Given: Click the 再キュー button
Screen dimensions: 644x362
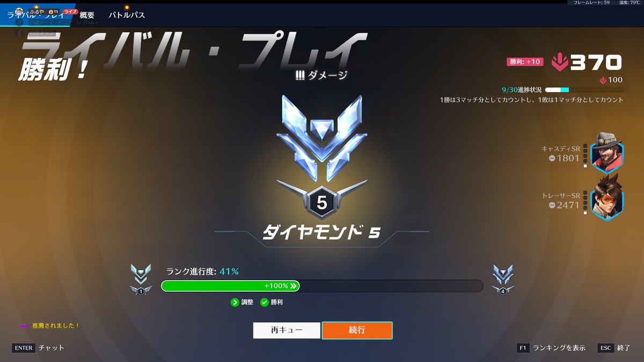Looking at the screenshot, I should (287, 330).
